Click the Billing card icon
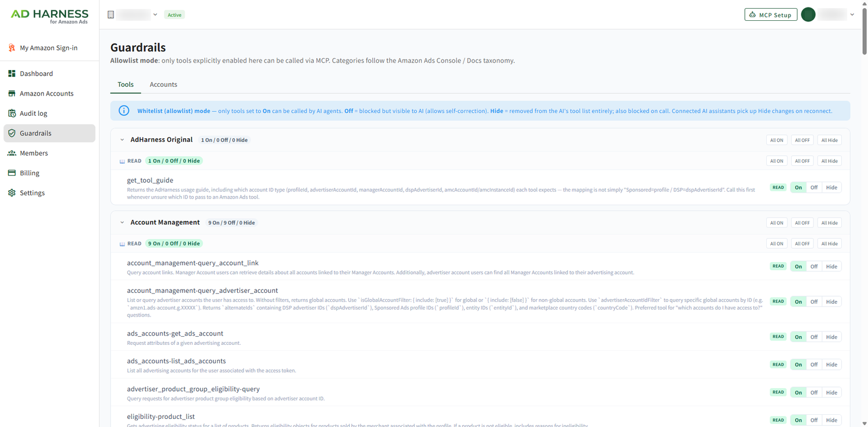Viewport: 868px width, 427px height. [12, 173]
